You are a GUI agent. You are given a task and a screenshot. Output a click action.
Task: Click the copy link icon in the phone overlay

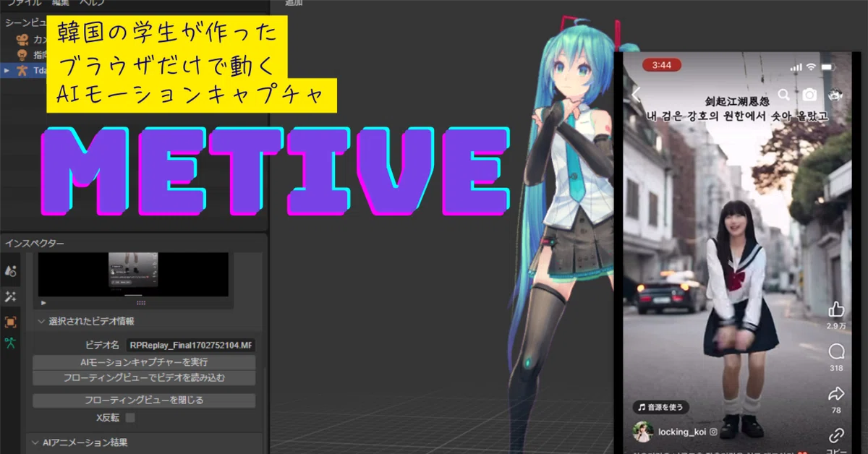click(836, 434)
